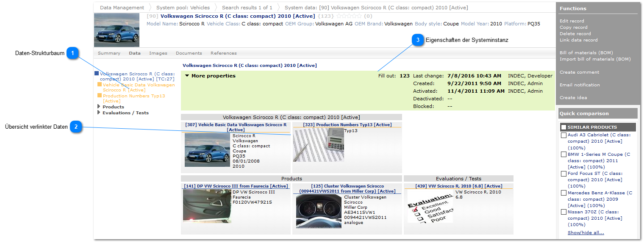The image size is (644, 243).
Task: Click door panel thumbnail in DP VW card
Action: pyautogui.click(x=208, y=206)
